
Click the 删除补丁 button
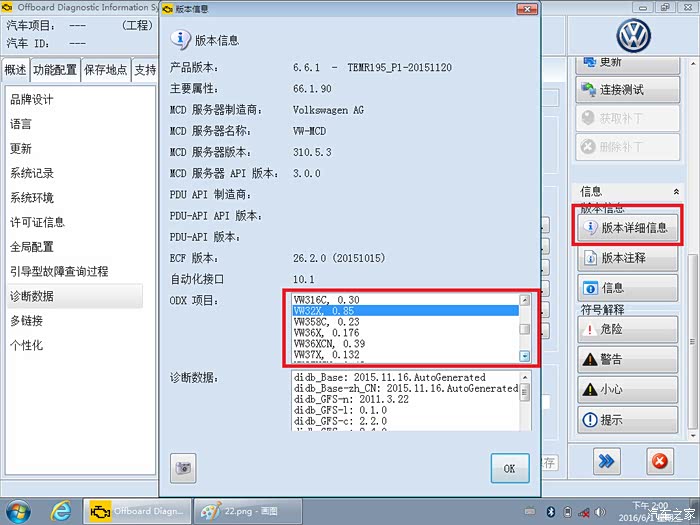click(628, 147)
